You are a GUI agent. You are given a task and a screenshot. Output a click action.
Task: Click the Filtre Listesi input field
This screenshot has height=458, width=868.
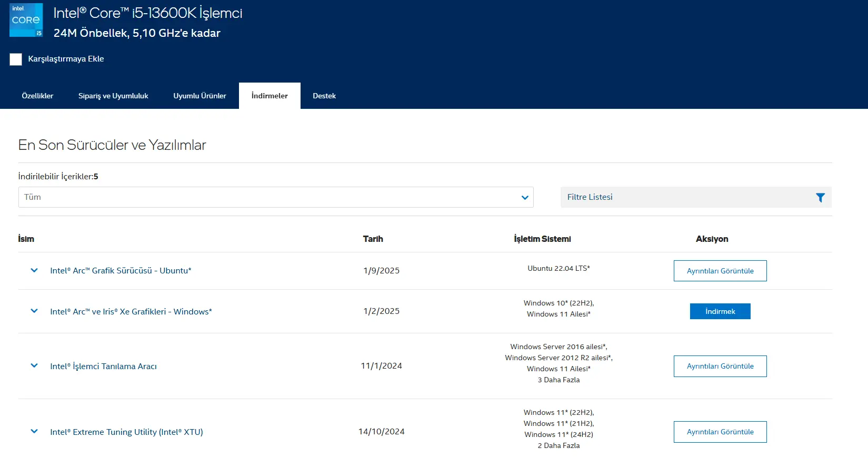(696, 197)
